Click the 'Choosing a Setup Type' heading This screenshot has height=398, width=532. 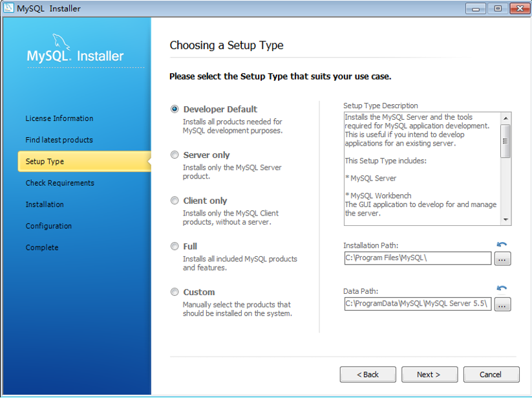point(227,45)
